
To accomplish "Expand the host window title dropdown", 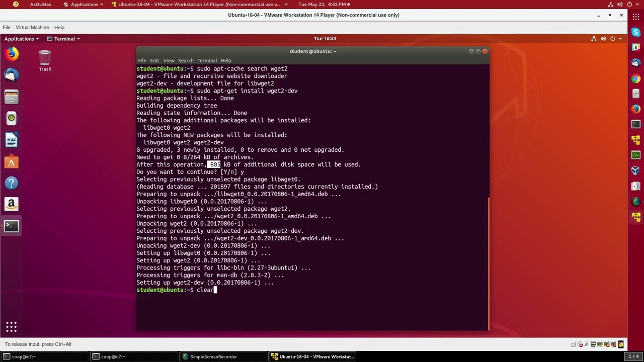I will [286, 5].
